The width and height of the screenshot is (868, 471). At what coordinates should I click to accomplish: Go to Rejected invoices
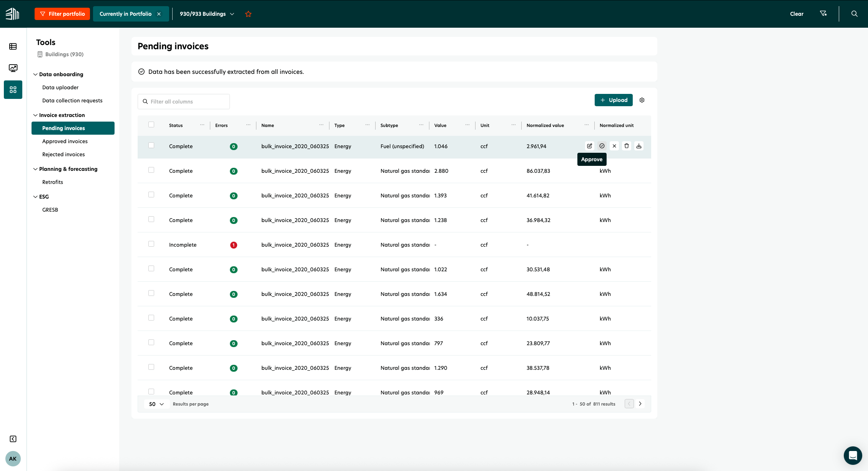click(63, 154)
